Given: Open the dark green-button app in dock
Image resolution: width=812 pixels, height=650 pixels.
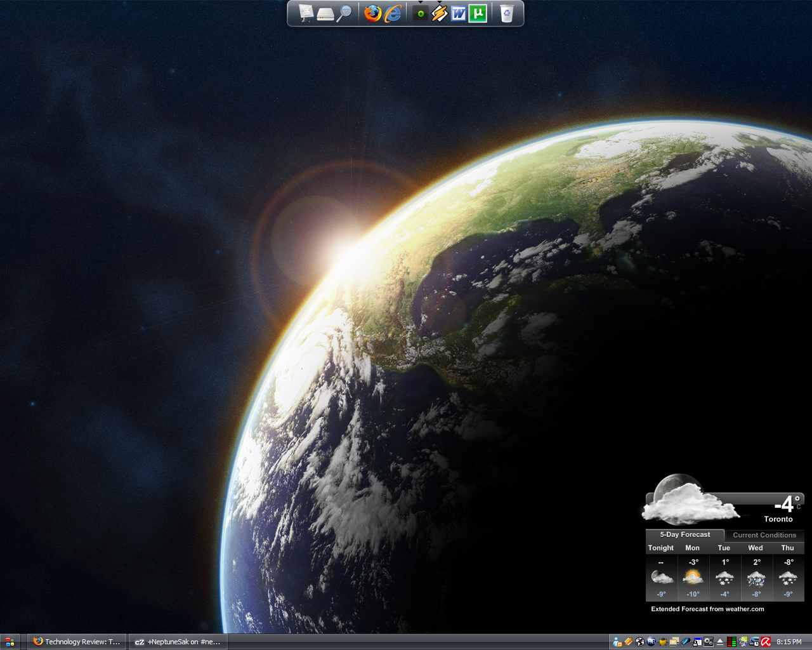Looking at the screenshot, I should pos(420,13).
